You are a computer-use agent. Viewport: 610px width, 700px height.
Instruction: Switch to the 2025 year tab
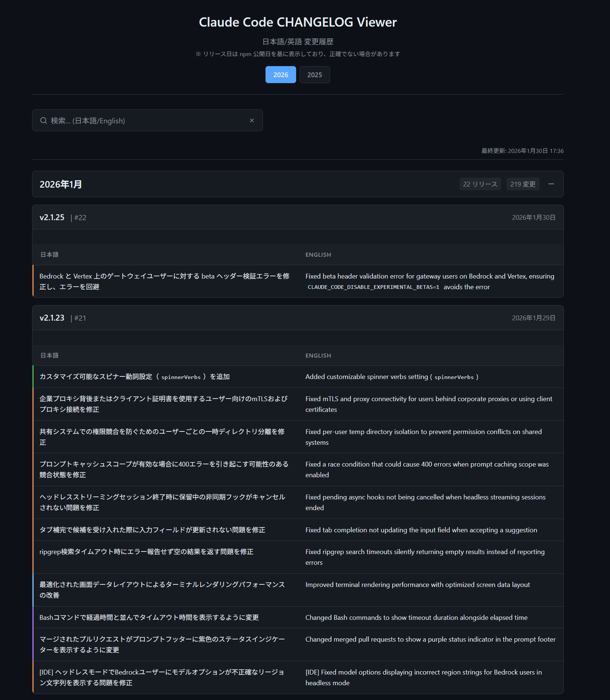pyautogui.click(x=315, y=75)
